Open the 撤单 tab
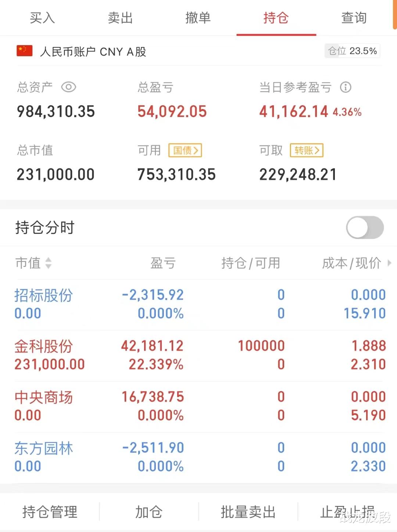Screen dimensions: 397x532 click(198, 18)
